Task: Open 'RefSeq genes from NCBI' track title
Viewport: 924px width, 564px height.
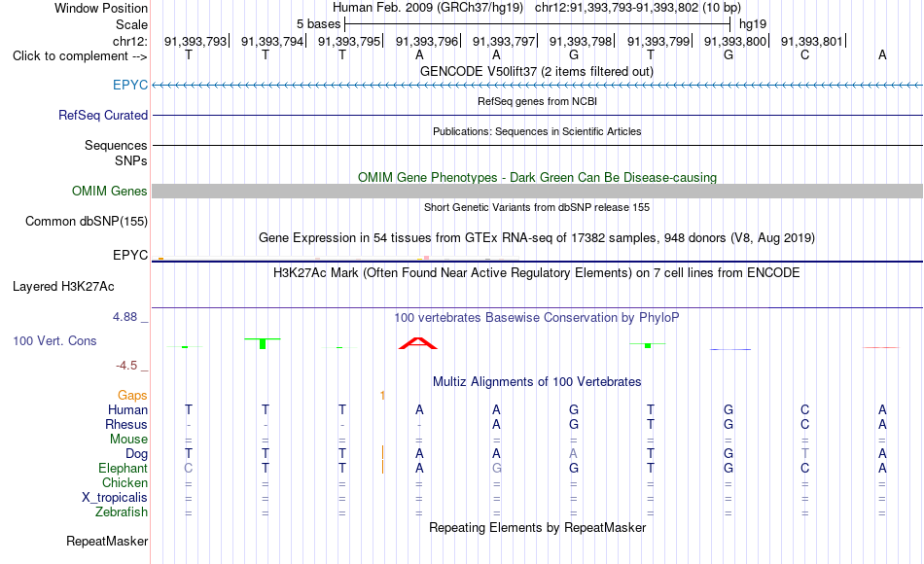Action: [537, 101]
